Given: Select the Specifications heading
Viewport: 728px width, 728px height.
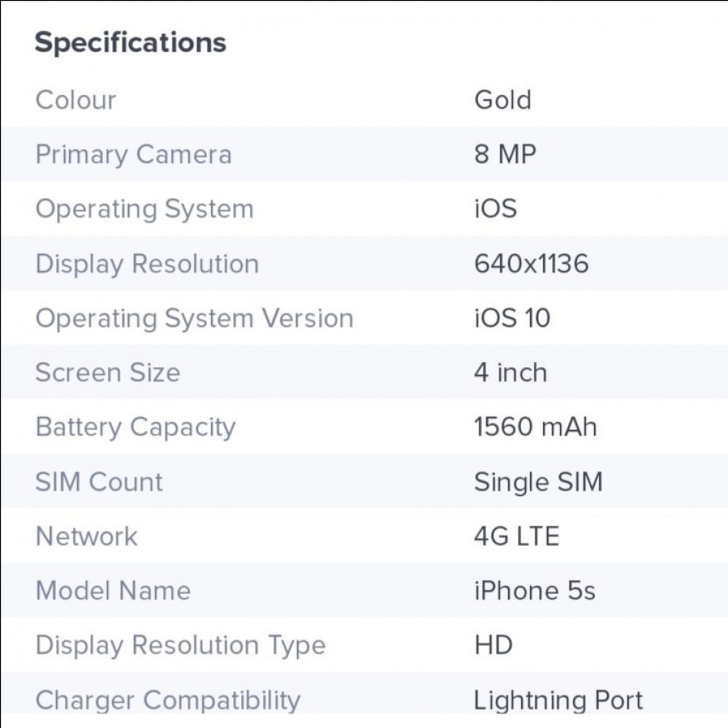Looking at the screenshot, I should 130,43.
